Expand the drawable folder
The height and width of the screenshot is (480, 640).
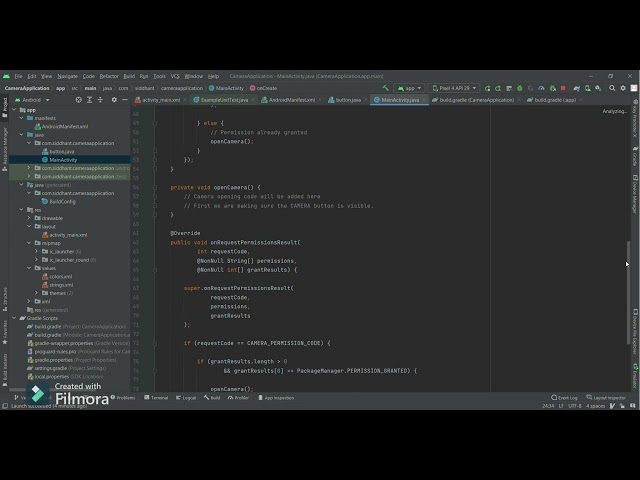[x=29, y=218]
